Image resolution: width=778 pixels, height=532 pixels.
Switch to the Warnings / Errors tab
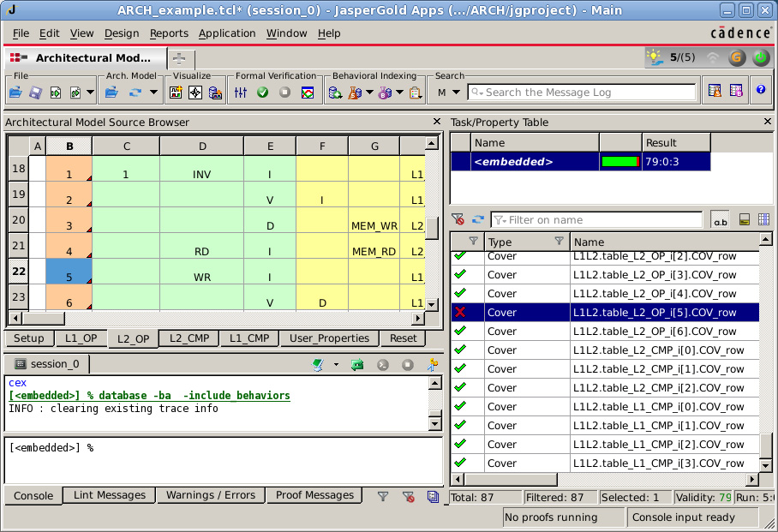[211, 495]
